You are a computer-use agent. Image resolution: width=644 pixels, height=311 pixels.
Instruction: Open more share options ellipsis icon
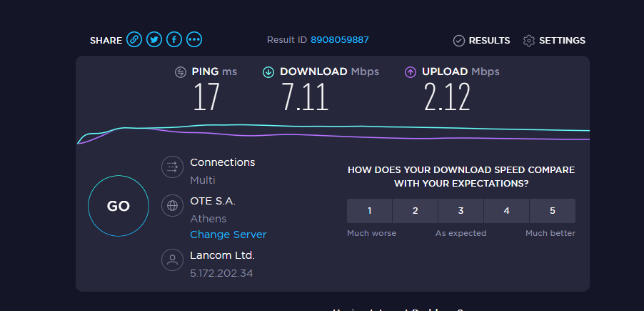pos(194,39)
